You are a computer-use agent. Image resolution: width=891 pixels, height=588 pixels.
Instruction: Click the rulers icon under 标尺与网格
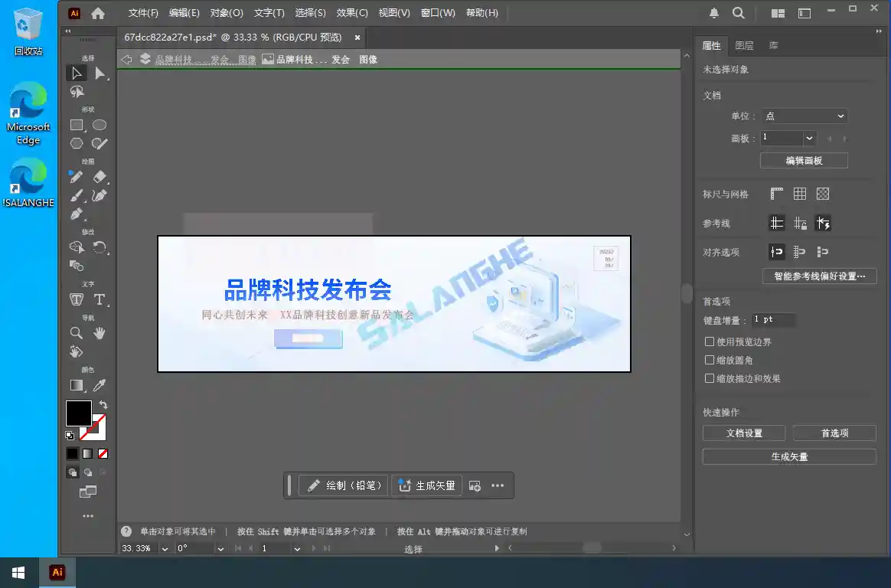point(776,194)
